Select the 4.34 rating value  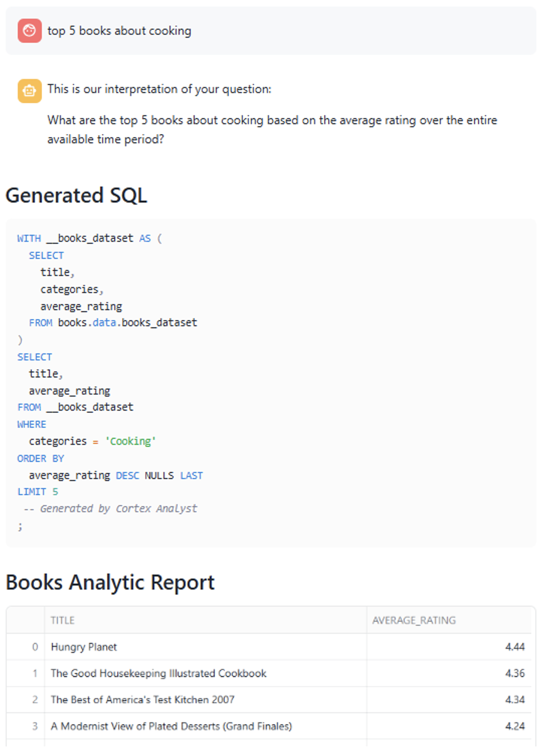[x=514, y=700]
